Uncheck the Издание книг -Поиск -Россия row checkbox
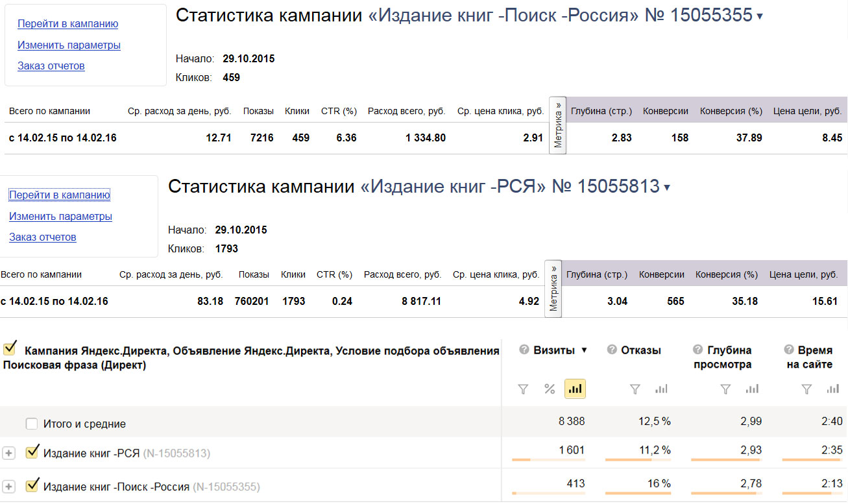 [x=32, y=486]
